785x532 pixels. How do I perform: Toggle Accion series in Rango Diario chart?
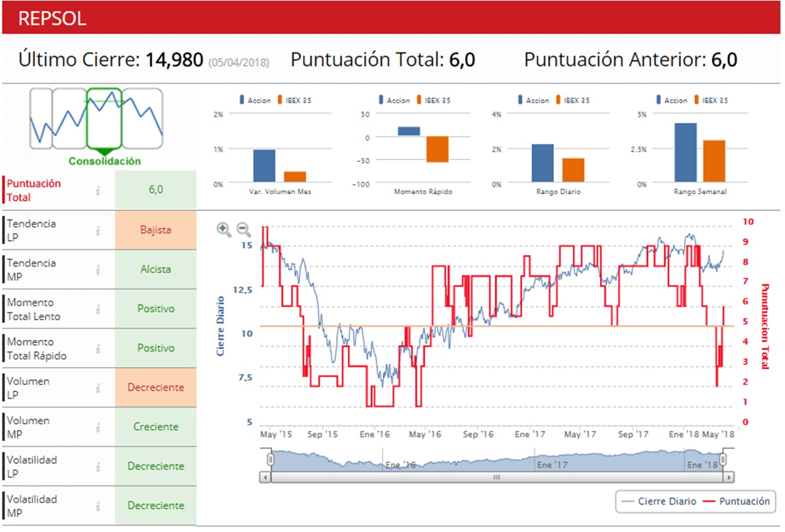534,101
